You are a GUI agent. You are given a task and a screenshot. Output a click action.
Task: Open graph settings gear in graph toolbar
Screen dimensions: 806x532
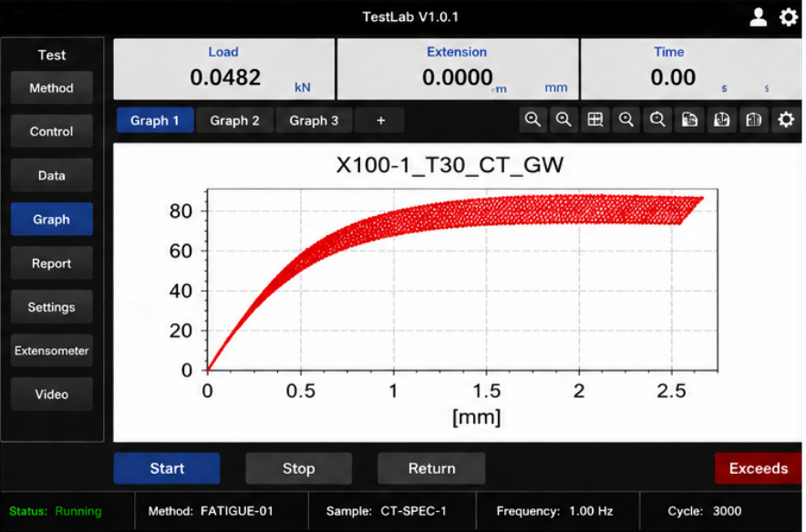[x=785, y=120]
